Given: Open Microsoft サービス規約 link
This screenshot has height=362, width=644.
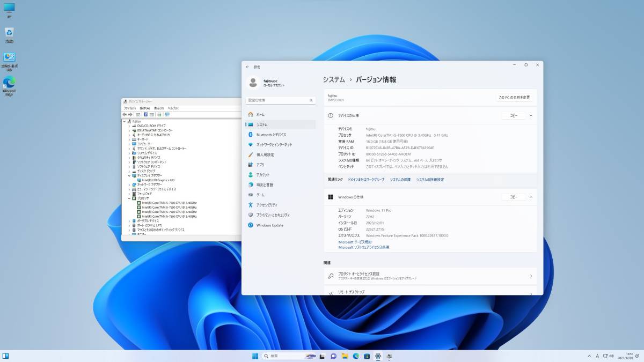Looking at the screenshot, I should (x=355, y=242).
